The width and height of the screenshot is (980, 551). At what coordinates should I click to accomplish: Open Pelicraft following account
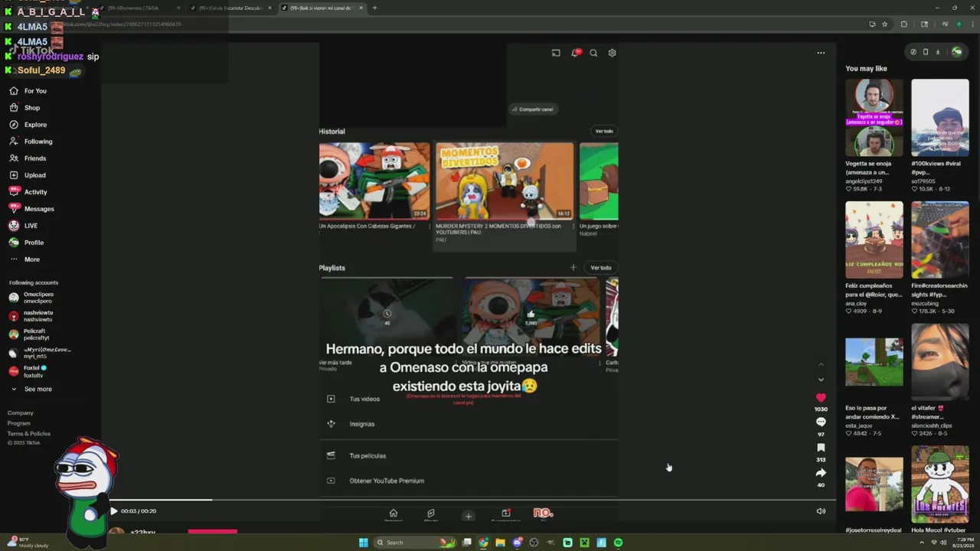(x=29, y=334)
